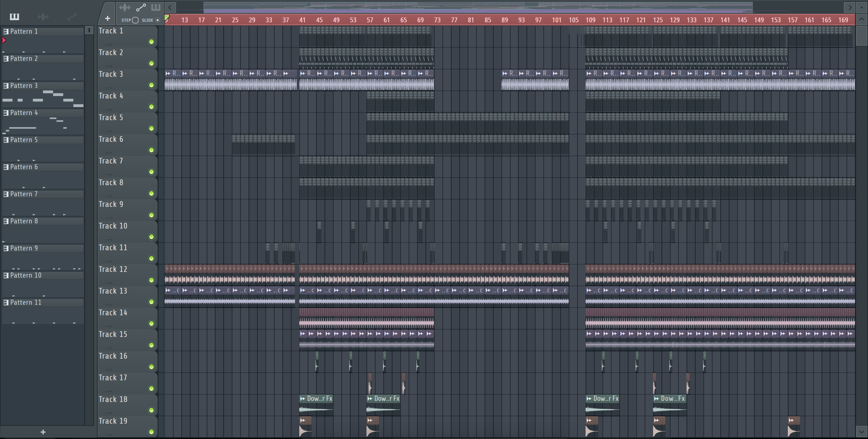Select the Track 9 header
The width and height of the screenshot is (868, 439).
127,210
